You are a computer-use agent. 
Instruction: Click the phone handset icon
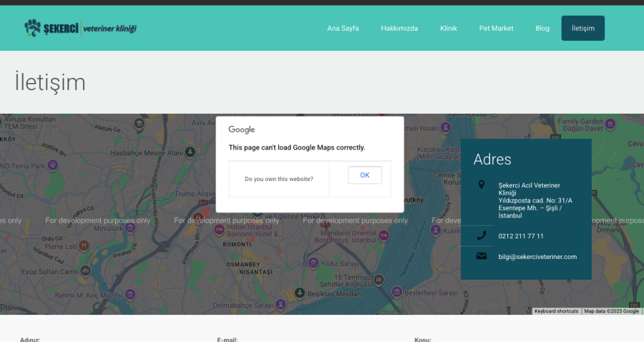click(x=482, y=236)
